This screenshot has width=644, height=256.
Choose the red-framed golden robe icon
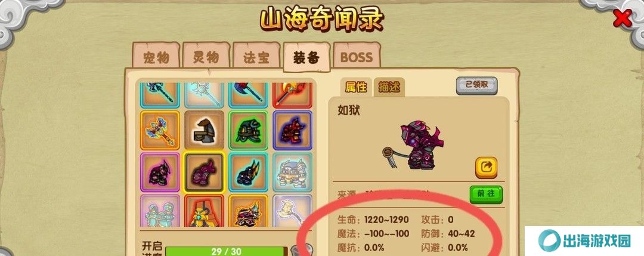point(204,211)
